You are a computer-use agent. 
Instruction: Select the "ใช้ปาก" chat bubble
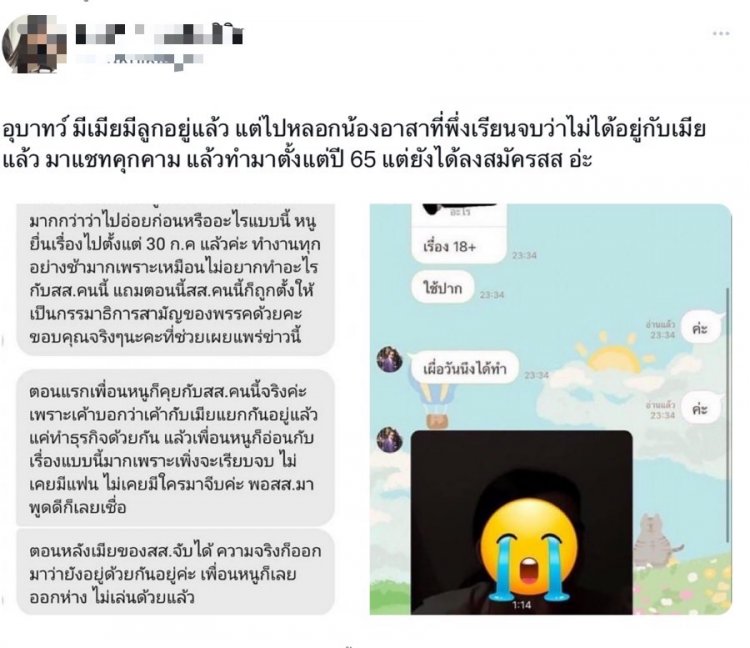pos(443,288)
